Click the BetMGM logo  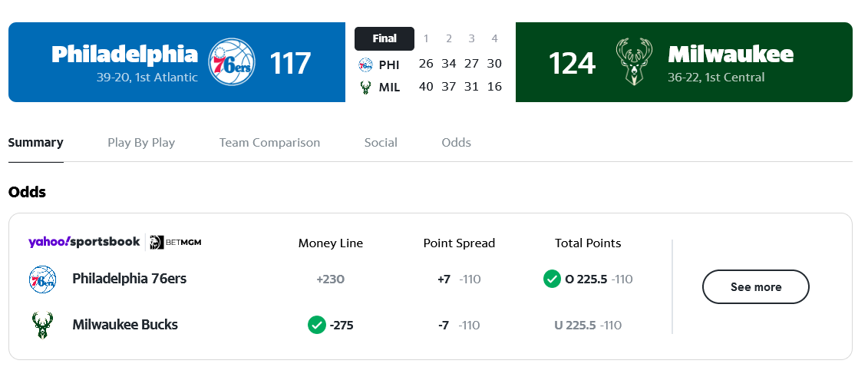(x=176, y=243)
